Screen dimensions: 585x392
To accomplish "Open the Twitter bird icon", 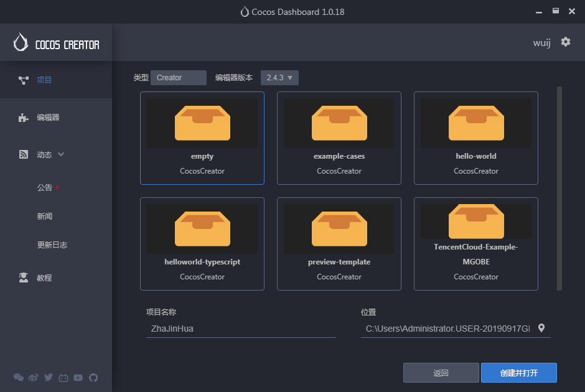I will tap(49, 378).
